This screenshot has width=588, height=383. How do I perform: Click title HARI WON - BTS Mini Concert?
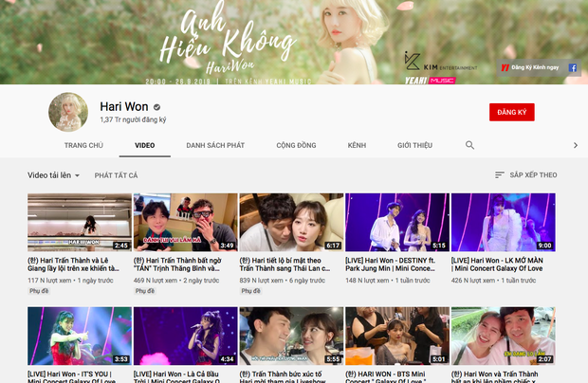[x=386, y=376]
